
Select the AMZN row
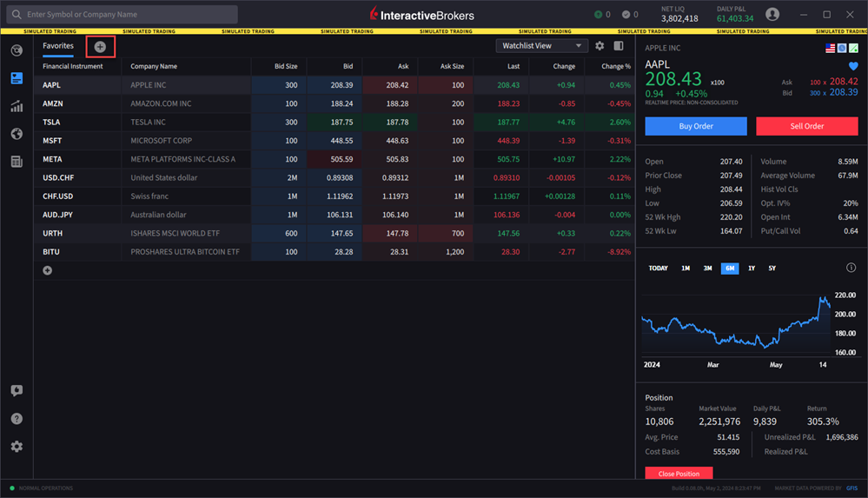click(335, 103)
